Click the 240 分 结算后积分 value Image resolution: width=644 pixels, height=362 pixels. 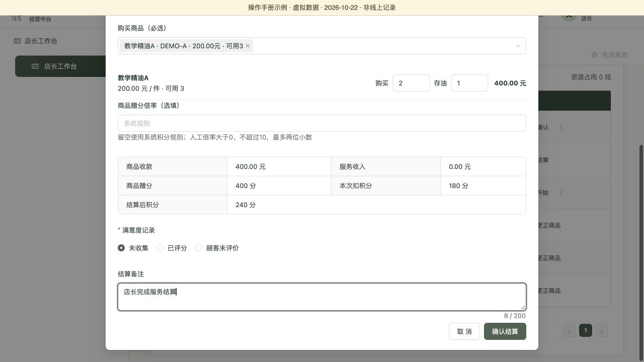[x=246, y=205]
